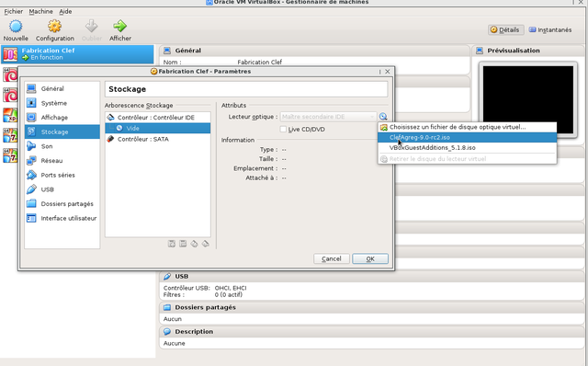This screenshot has width=588, height=366.
Task: Select ClefAgreg-9.0-rc2.iso from the popup
Action: pos(468,137)
